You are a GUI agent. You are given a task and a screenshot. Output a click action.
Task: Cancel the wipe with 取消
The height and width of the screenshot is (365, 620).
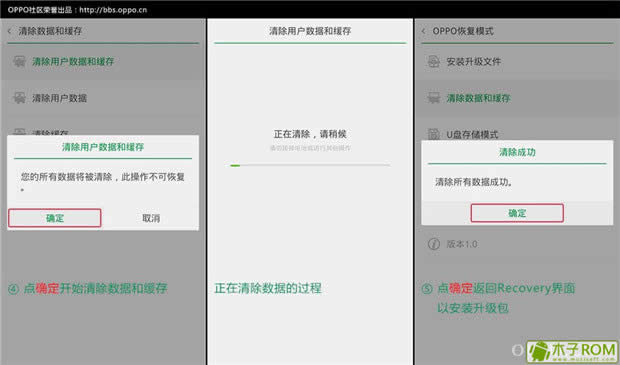point(151,218)
